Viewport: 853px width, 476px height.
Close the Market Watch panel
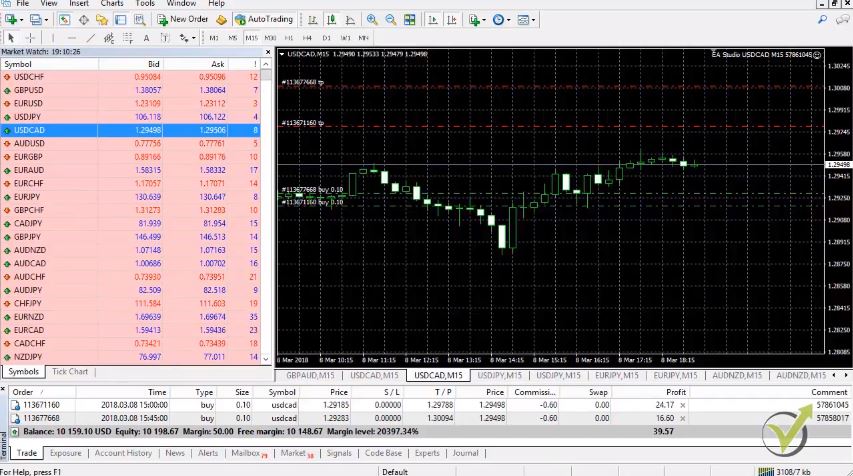(268, 52)
